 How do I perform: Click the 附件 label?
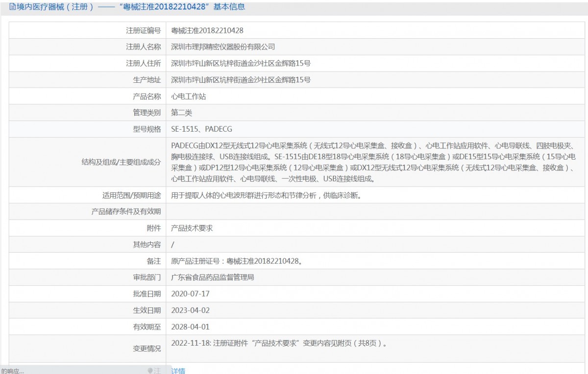click(153, 228)
